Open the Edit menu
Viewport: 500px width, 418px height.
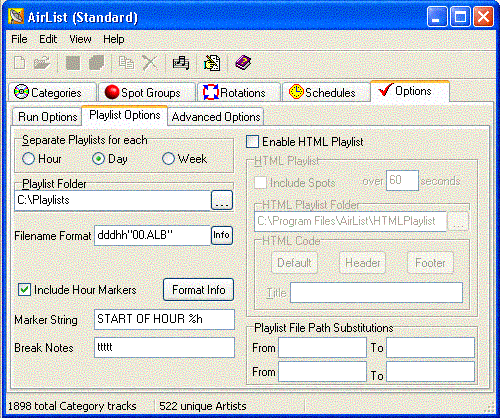coord(48,39)
